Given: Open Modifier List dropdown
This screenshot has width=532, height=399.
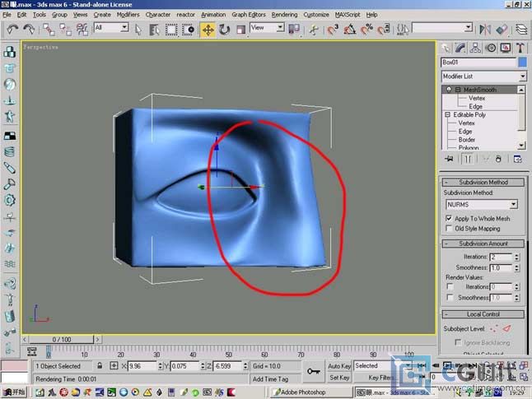Looking at the screenshot, I should coord(483,77).
